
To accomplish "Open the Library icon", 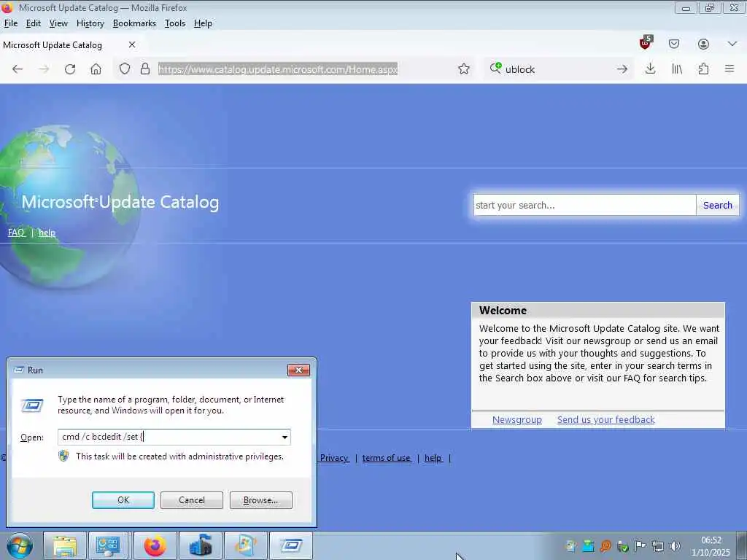I will 676,69.
